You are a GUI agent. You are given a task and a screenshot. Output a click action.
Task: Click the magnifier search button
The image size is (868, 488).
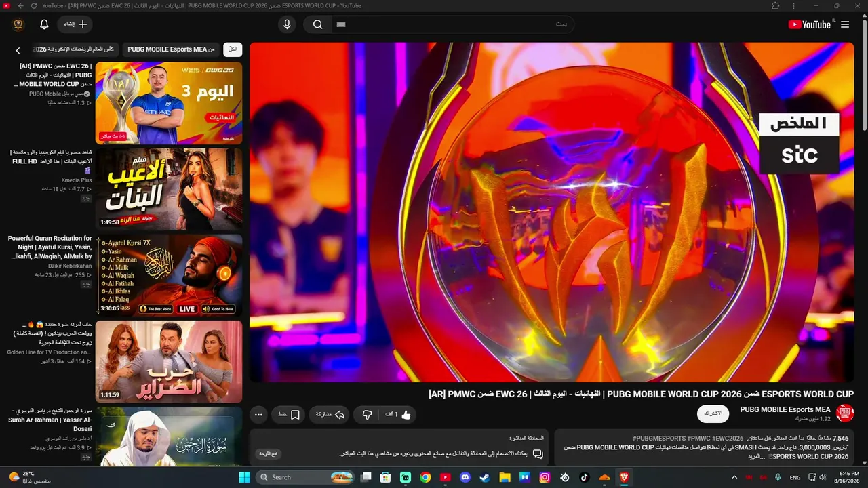[x=317, y=24]
